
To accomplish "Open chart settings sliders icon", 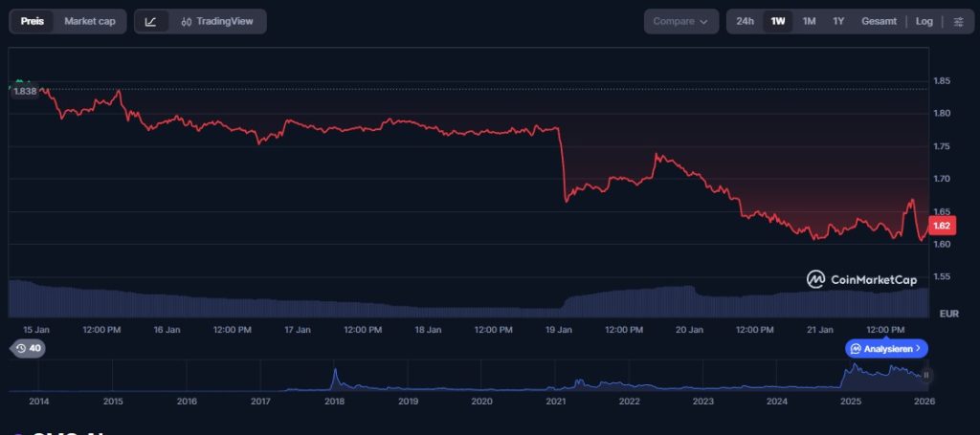I will tap(959, 21).
